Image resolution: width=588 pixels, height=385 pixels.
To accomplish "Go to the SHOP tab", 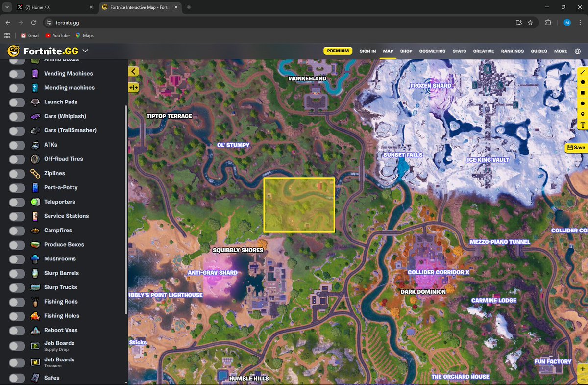I will [x=406, y=51].
